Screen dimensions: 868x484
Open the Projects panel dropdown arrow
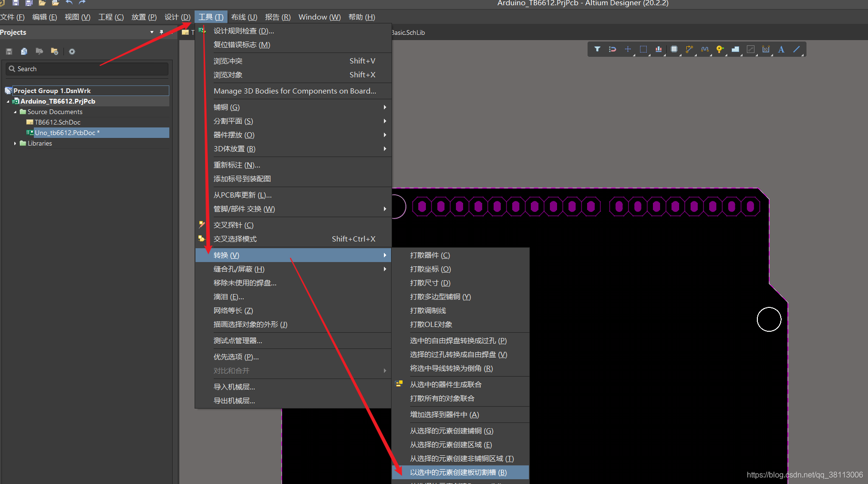click(152, 32)
